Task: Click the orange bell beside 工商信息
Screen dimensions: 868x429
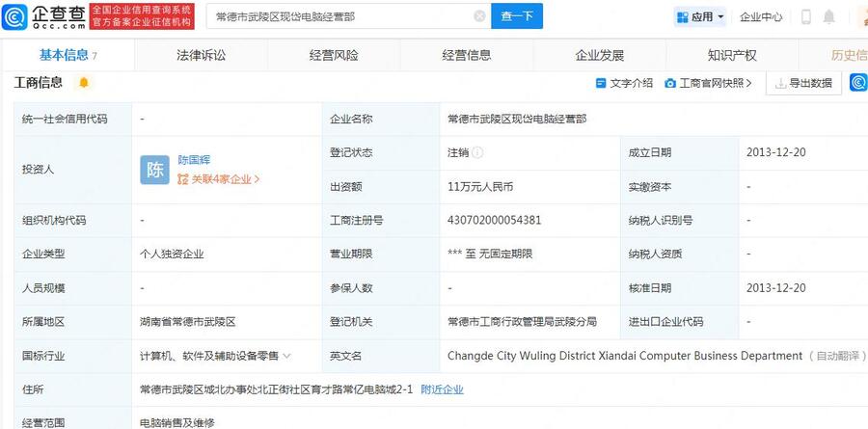Action: pyautogui.click(x=84, y=83)
